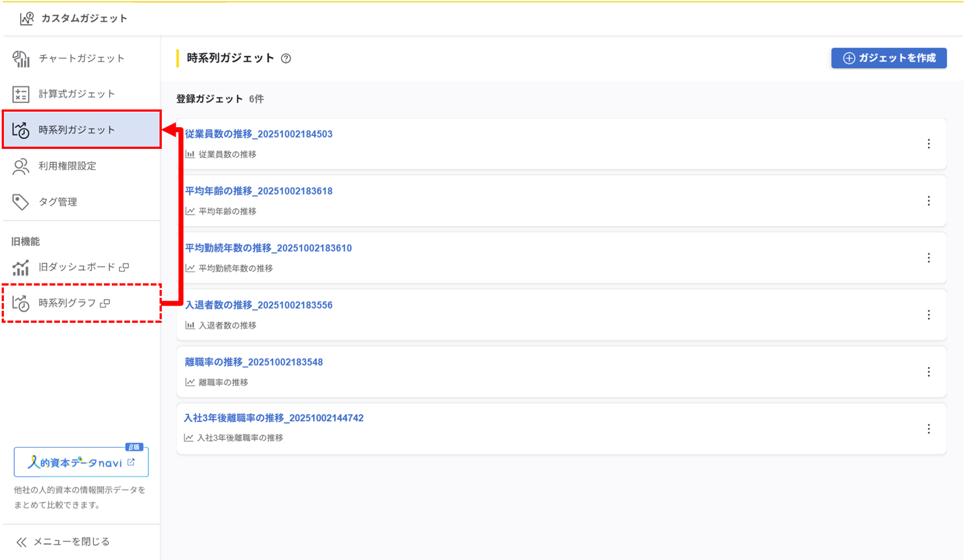Click the help icon beside 時系列ガジェット title
This screenshot has height=560, width=964.
coord(286,58)
